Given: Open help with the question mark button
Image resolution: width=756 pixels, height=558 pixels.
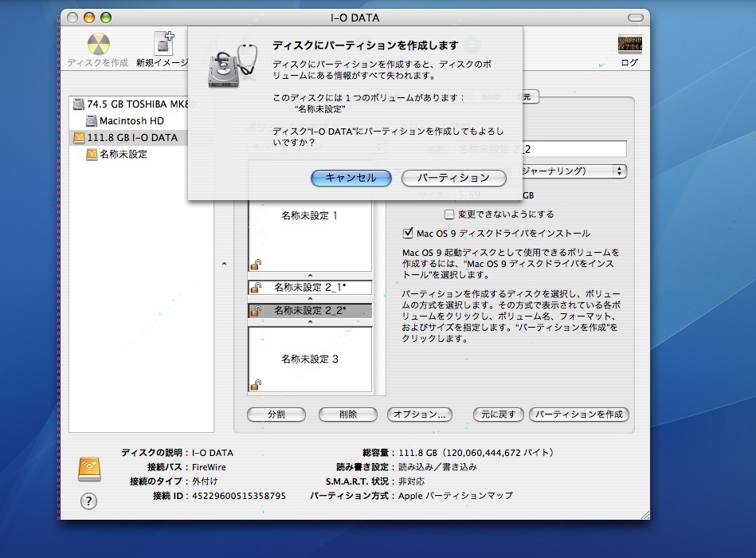Looking at the screenshot, I should point(88,501).
